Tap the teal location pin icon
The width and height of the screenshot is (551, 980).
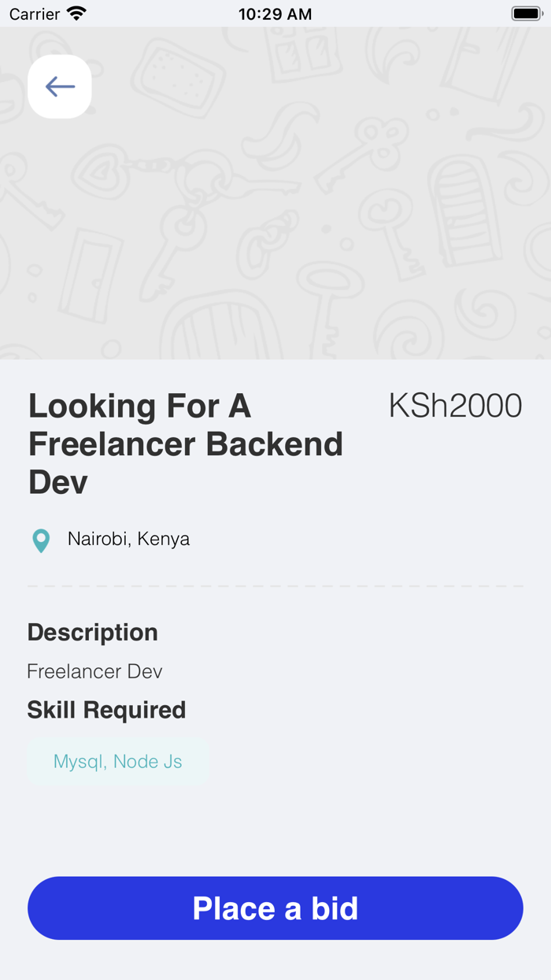(x=41, y=540)
